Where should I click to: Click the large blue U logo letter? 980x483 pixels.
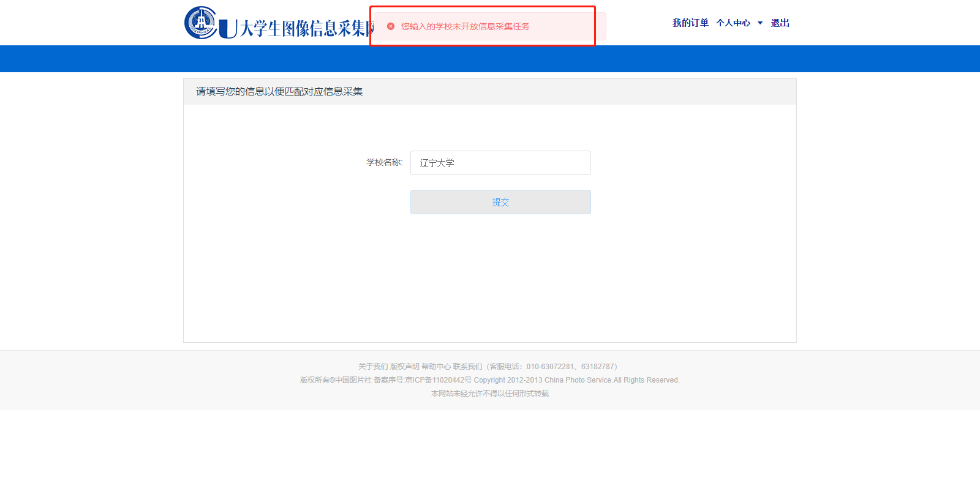click(x=228, y=28)
